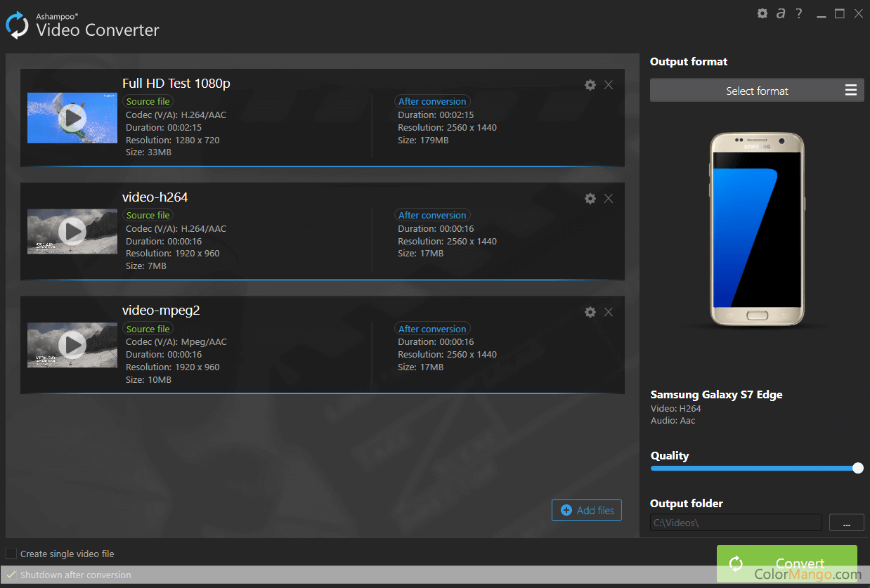Start conversion with the Convert button
This screenshot has width=870, height=588.
click(x=787, y=563)
